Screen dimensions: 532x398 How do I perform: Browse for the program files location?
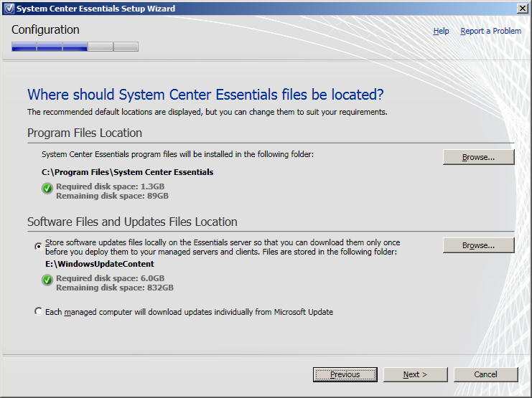coord(478,157)
